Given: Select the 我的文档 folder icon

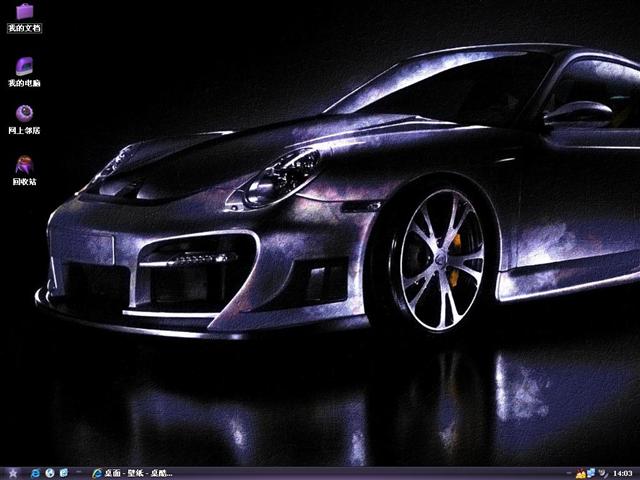Looking at the screenshot, I should (x=24, y=12).
